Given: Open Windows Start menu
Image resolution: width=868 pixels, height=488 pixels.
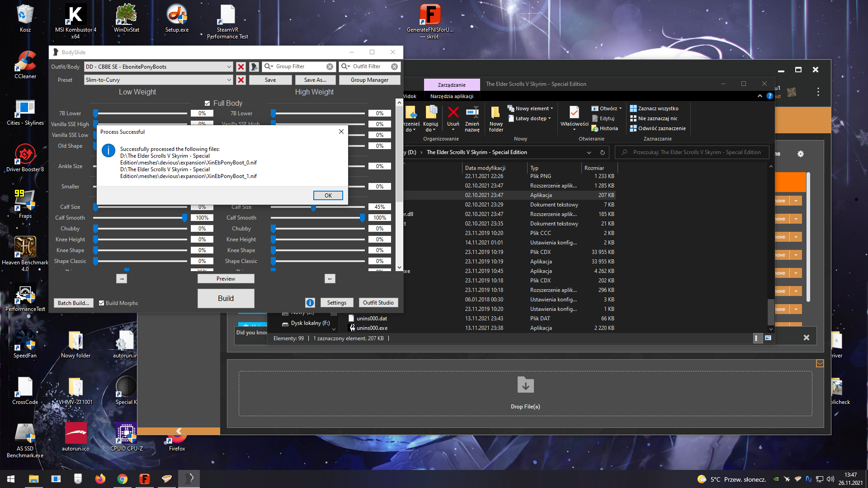Looking at the screenshot, I should tap(11, 479).
